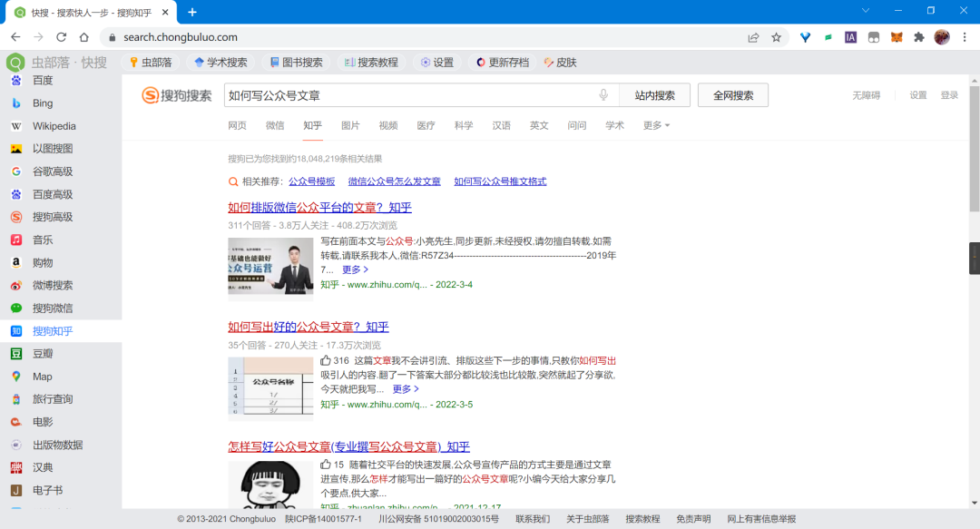
Task: Click the microphone voice search icon
Action: tap(603, 95)
